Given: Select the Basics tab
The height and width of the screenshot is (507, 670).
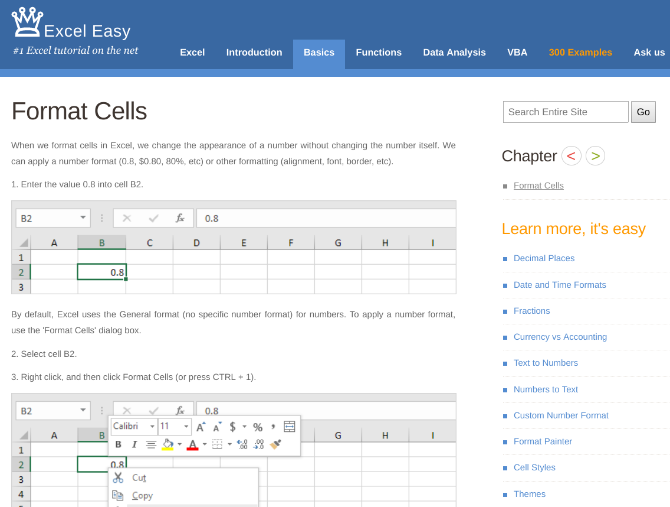Looking at the screenshot, I should 319,53.
